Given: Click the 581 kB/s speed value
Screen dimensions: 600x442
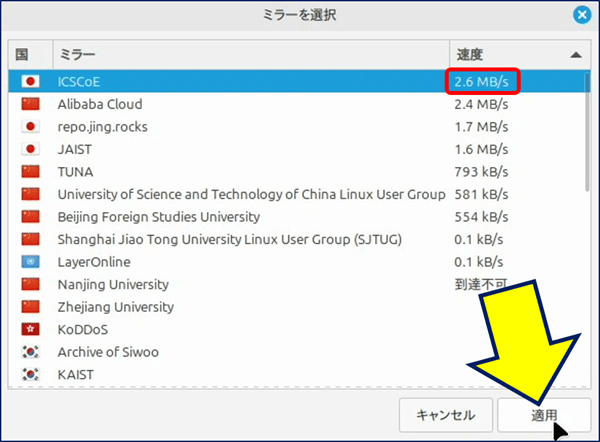Looking at the screenshot, I should tap(481, 194).
